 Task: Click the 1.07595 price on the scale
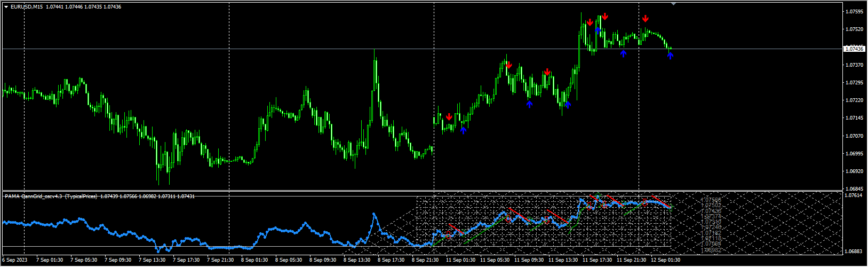855,11
